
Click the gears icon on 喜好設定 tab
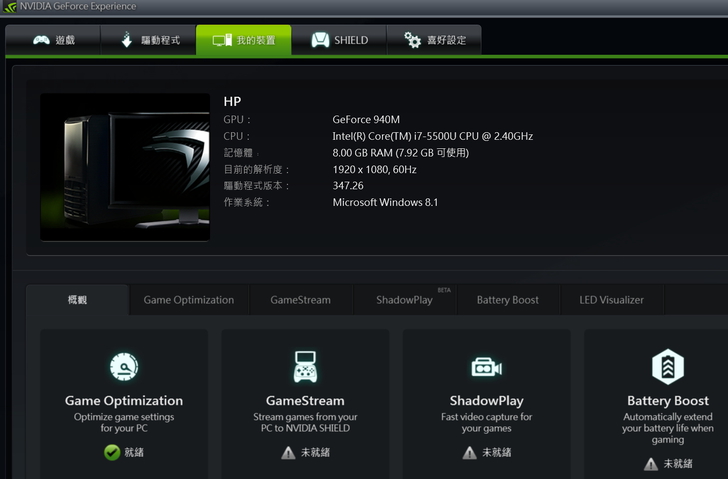coord(412,40)
